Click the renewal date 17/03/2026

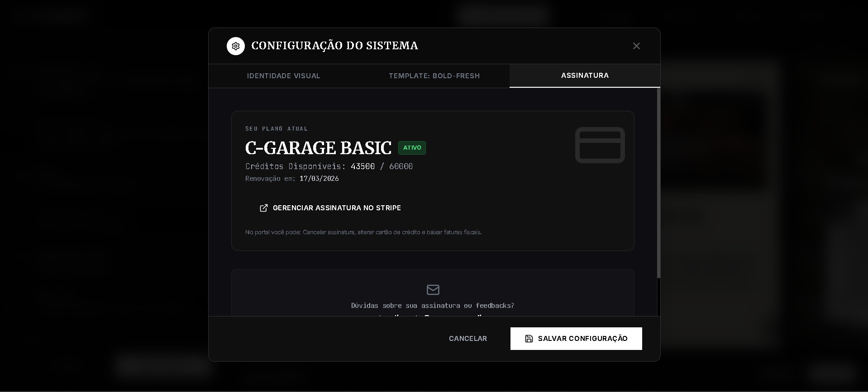click(319, 179)
